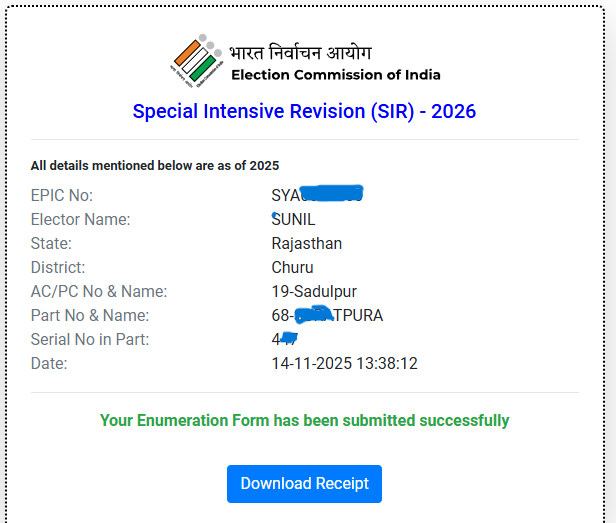Select the constituency value 19-Sadulpur
Screen dimensions: 616x523
pos(314,292)
